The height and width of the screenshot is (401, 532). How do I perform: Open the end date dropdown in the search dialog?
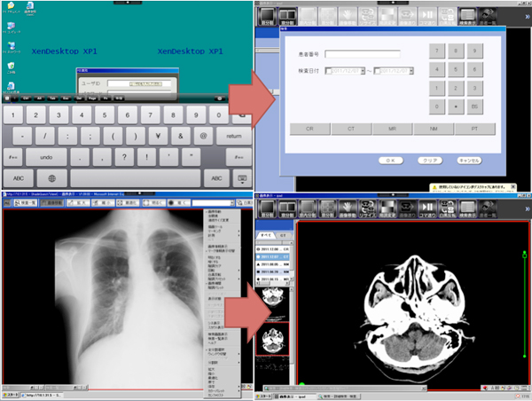click(411, 71)
